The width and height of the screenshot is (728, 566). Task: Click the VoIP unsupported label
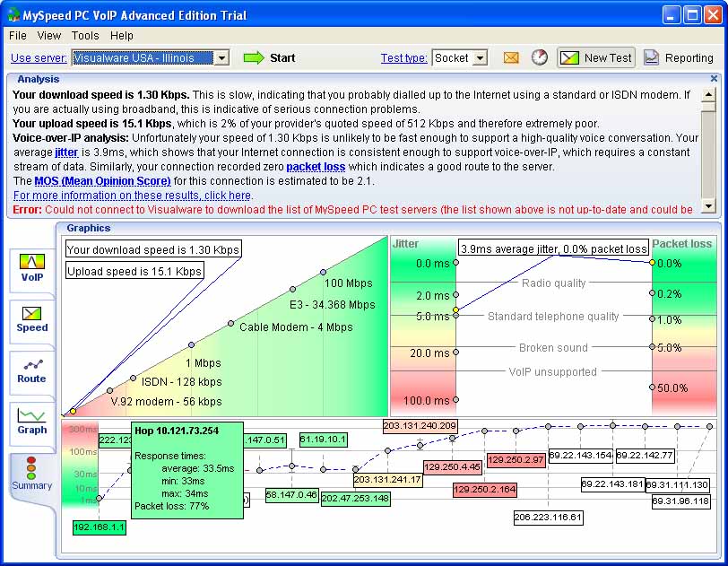click(x=552, y=371)
